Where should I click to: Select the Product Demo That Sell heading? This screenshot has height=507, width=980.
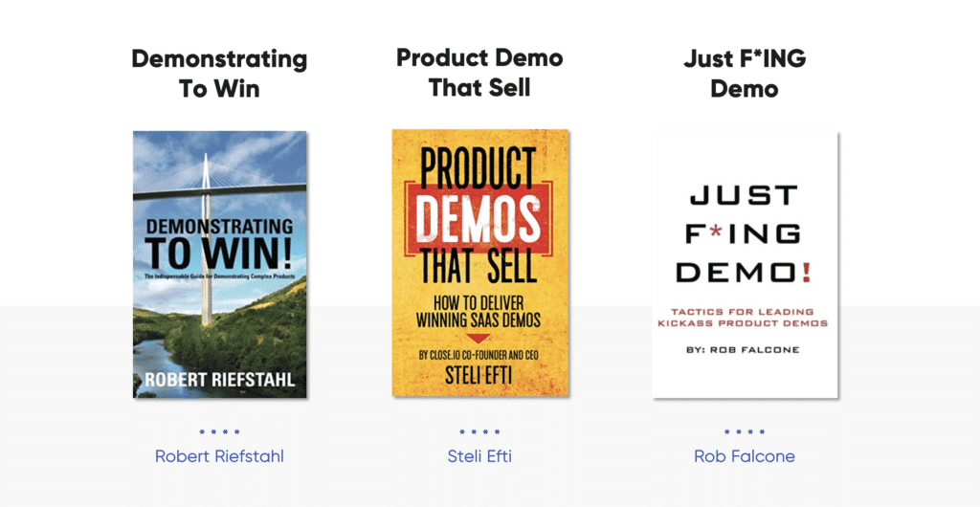[x=479, y=73]
